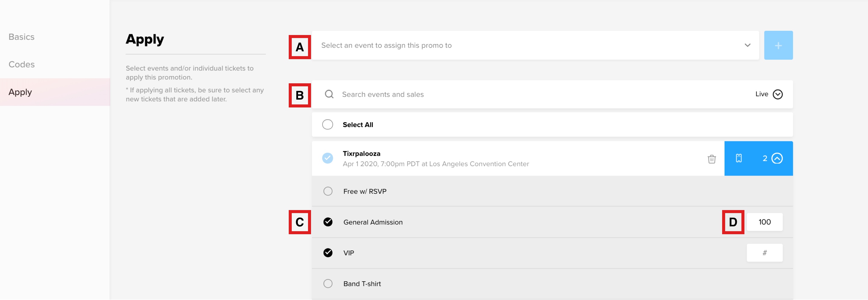Click the ticket icon on Tixrpalooza row
Image resolution: width=868 pixels, height=300 pixels.
coord(738,158)
